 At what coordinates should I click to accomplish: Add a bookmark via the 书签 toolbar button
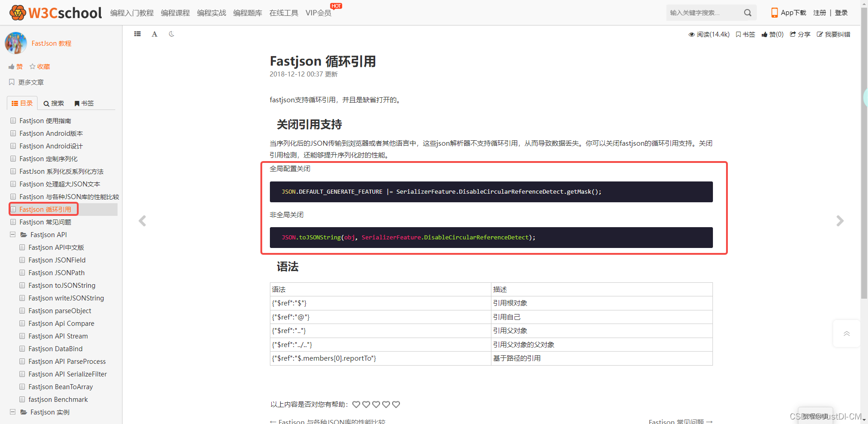[x=745, y=34]
